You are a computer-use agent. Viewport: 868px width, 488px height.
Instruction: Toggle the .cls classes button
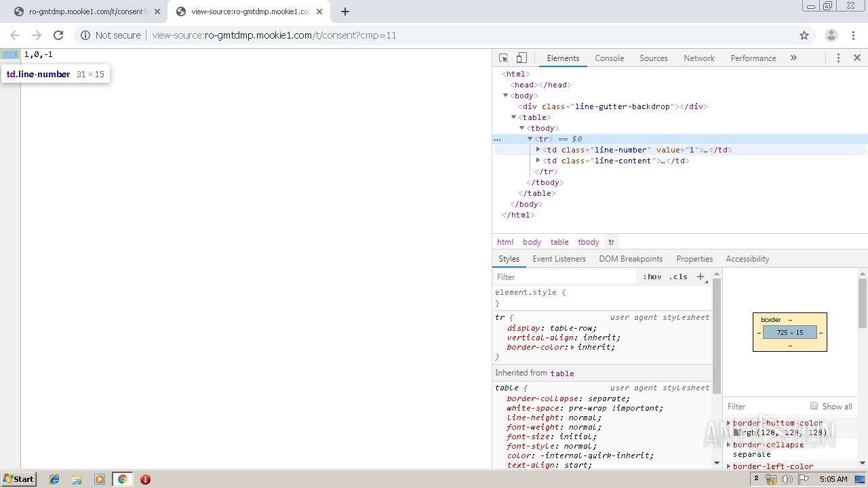tap(678, 277)
